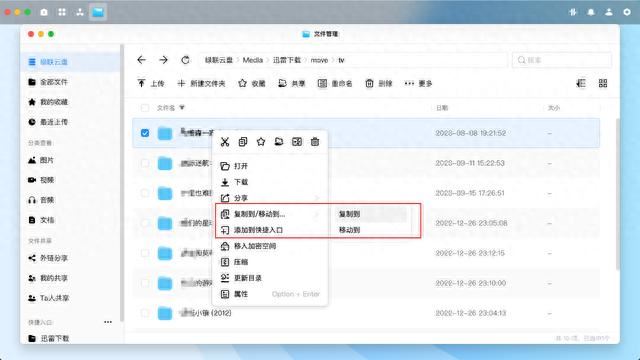This screenshot has width=640, height=360.
Task: Open 我的收藏 in the sidebar
Action: click(71, 102)
